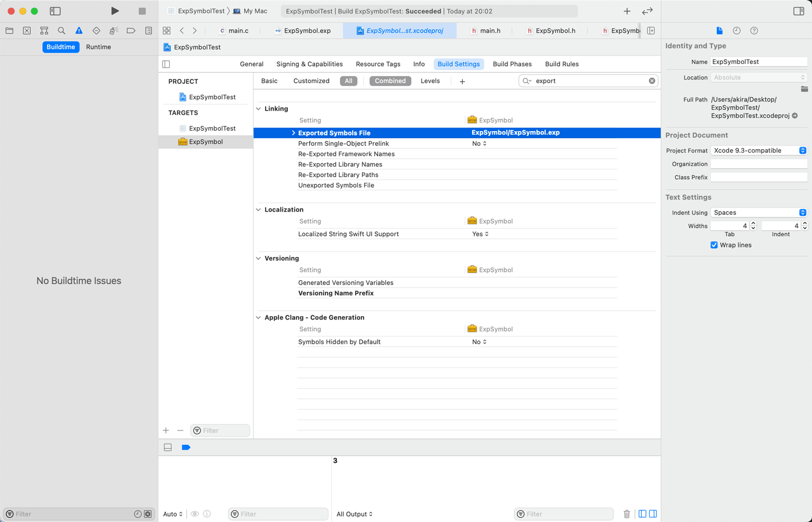The height and width of the screenshot is (522, 812).
Task: Open the breakpoint navigator
Action: pyautogui.click(x=131, y=31)
